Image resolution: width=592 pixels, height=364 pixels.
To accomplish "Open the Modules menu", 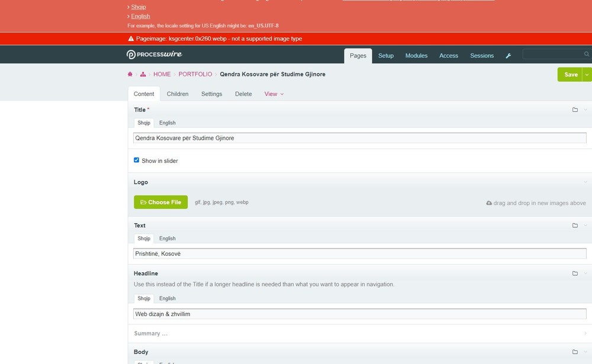I will coord(416,56).
